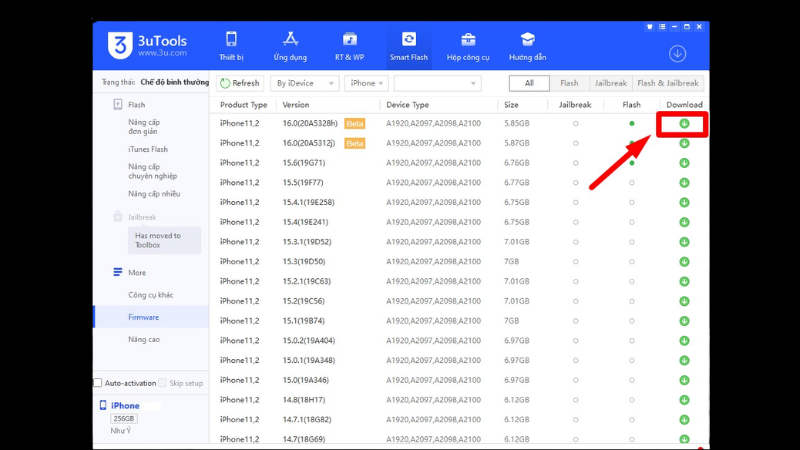The width and height of the screenshot is (800, 450).
Task: Download firmware 15.0.1(19A348)
Action: click(684, 360)
